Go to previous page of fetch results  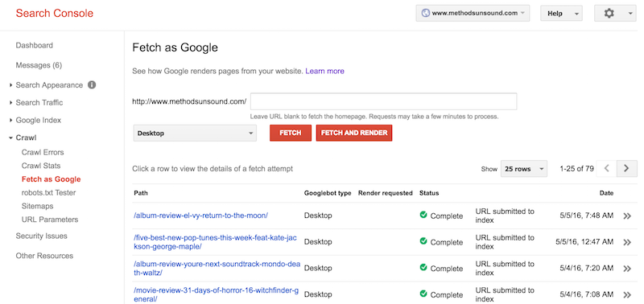click(606, 168)
